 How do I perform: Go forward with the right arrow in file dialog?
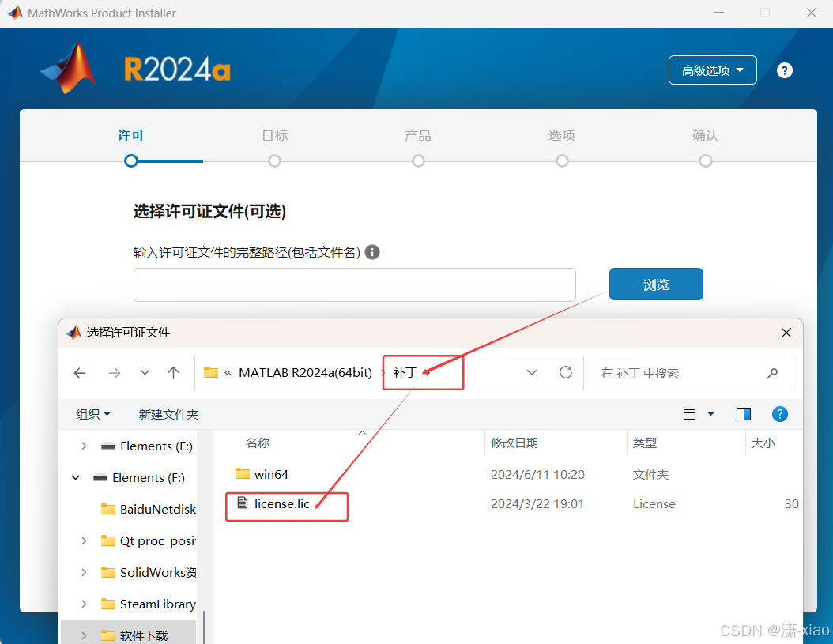coord(115,373)
